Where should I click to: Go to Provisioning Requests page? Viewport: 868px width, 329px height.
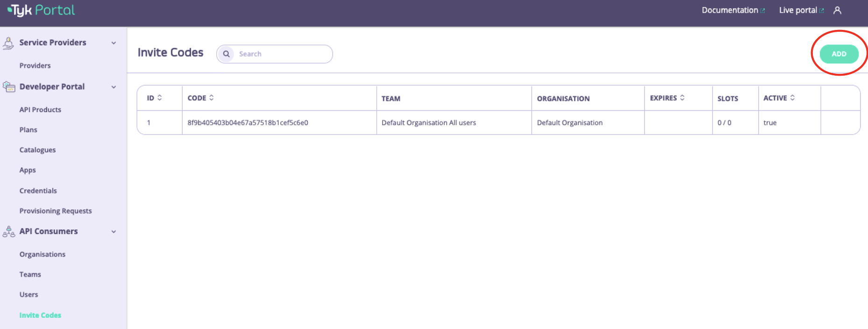pos(56,211)
